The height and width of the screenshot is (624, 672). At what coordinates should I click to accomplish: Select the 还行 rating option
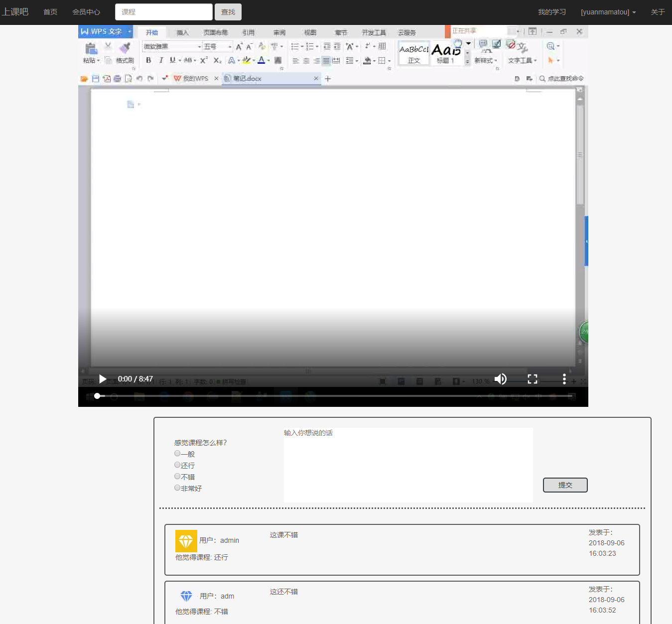click(x=177, y=465)
